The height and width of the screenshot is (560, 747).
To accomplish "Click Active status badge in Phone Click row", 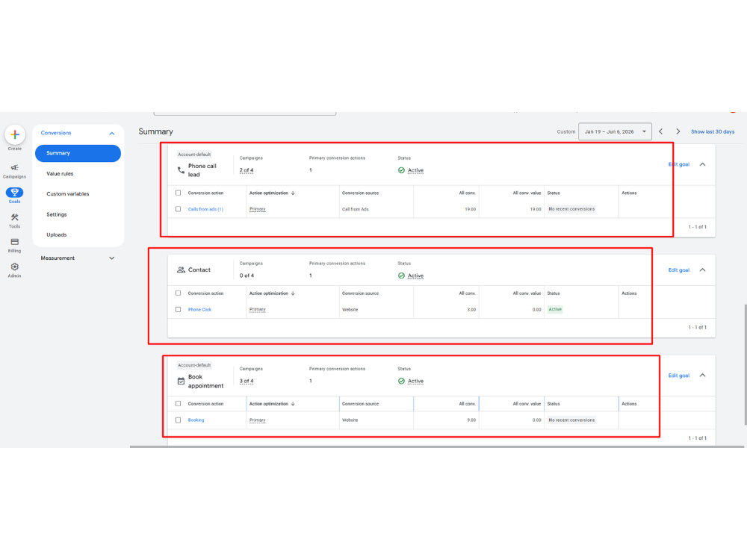I will coord(555,310).
